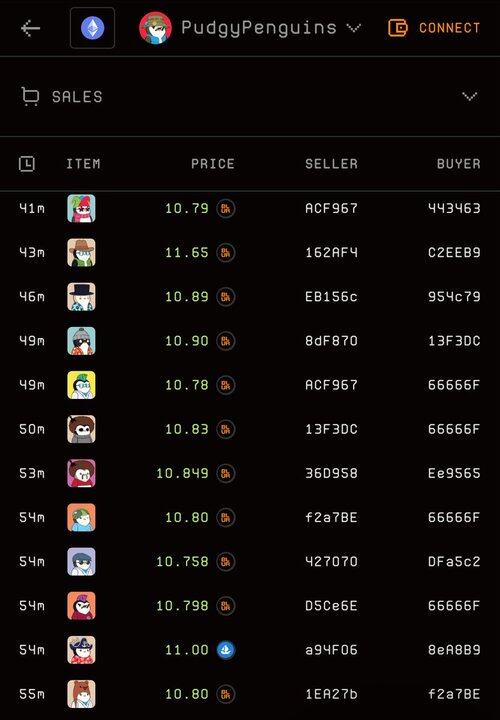Click the shopping cart SALES icon

click(x=30, y=96)
